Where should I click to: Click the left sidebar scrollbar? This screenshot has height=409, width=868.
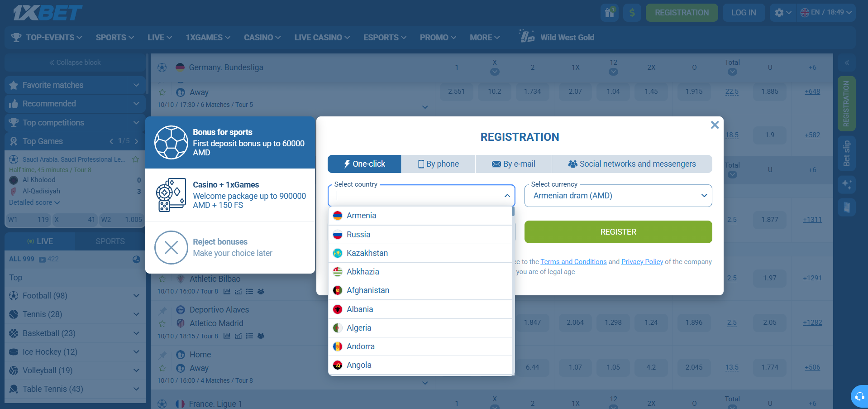147,75
